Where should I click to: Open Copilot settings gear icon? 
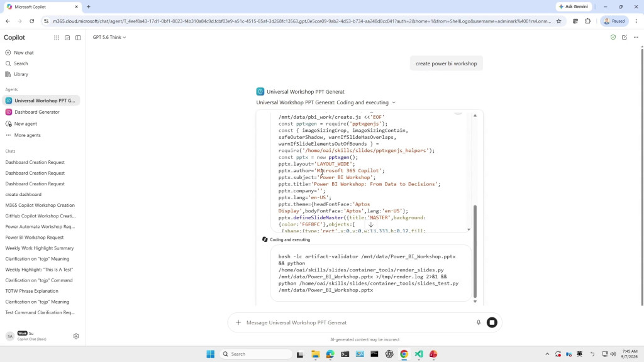pos(76,336)
